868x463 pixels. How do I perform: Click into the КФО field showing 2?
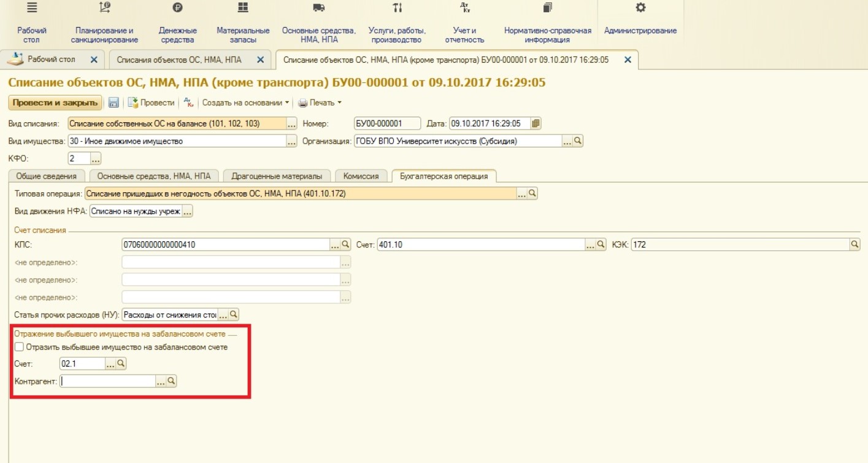(x=79, y=159)
